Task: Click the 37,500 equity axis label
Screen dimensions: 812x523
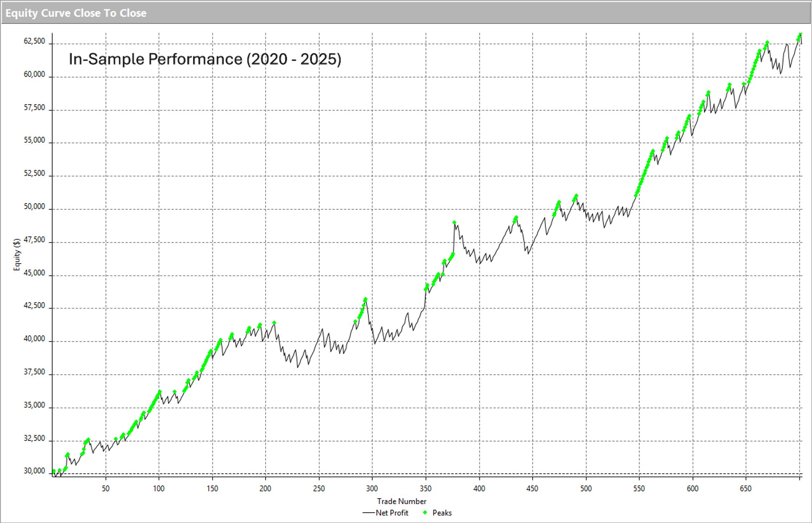Action: [x=35, y=372]
